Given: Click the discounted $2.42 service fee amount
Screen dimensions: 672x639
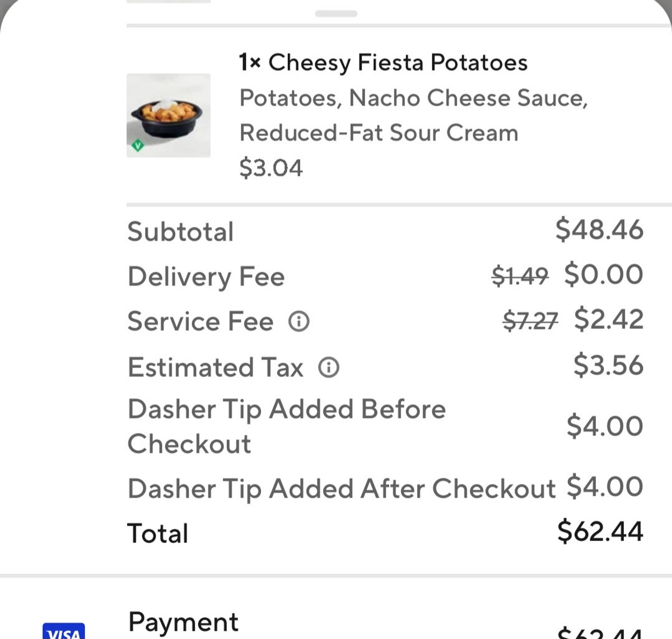Looking at the screenshot, I should 609,319.
